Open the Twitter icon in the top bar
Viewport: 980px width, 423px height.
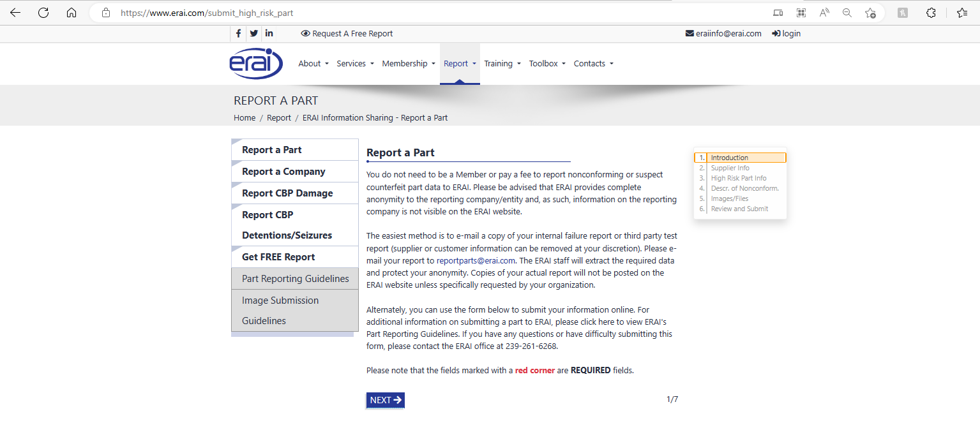click(254, 34)
